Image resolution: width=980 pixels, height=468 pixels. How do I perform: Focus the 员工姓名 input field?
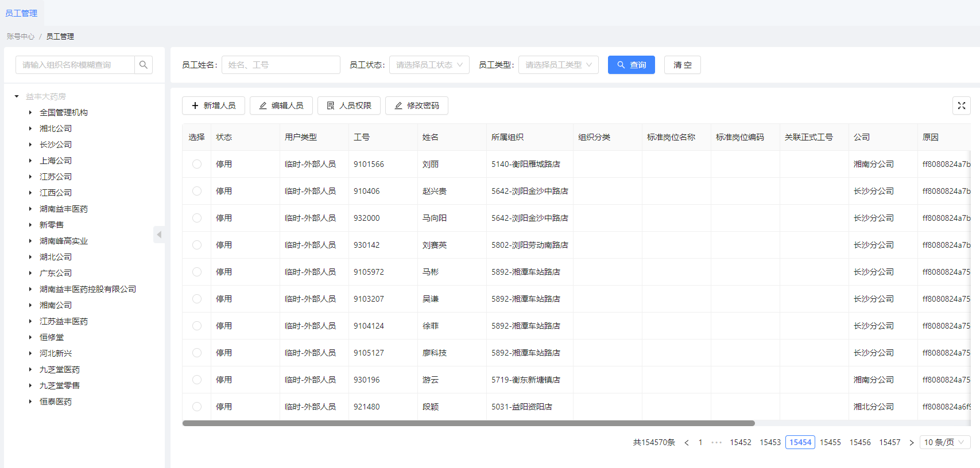click(x=281, y=65)
